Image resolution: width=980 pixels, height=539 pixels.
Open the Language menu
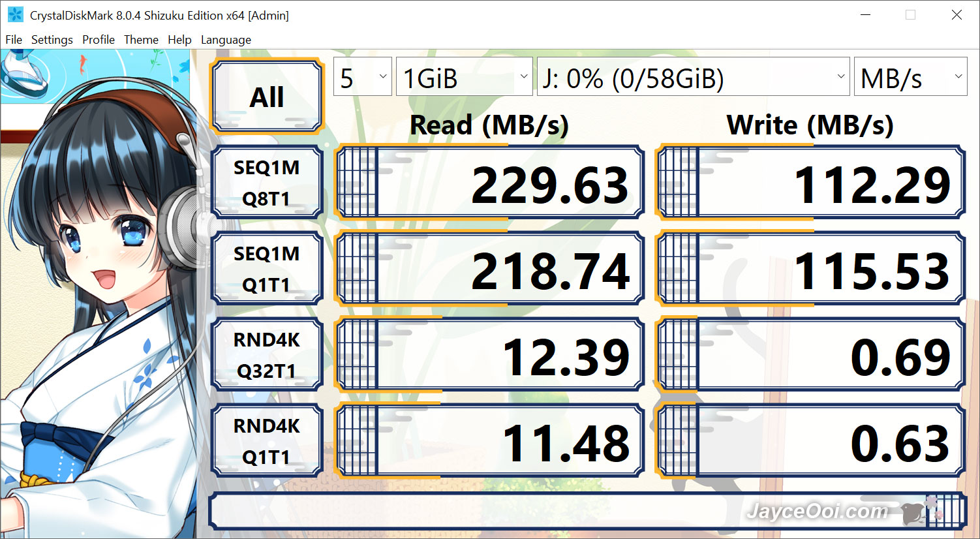[x=226, y=40]
